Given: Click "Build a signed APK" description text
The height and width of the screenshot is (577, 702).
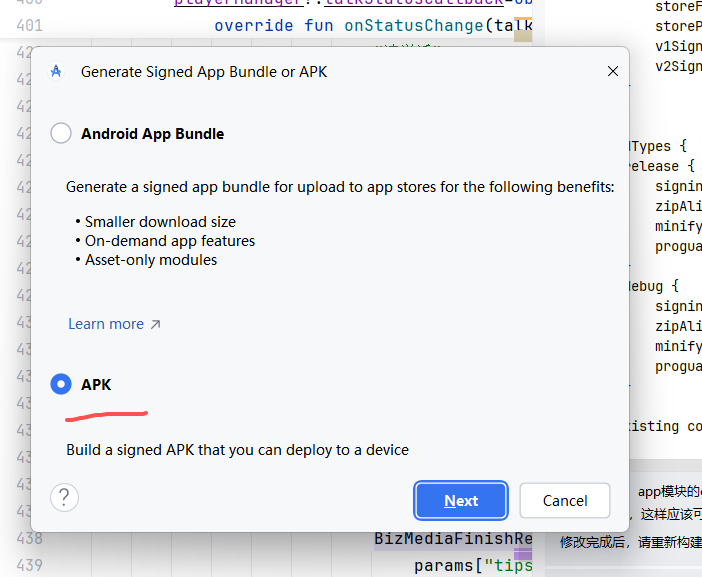Looking at the screenshot, I should coord(237,450).
